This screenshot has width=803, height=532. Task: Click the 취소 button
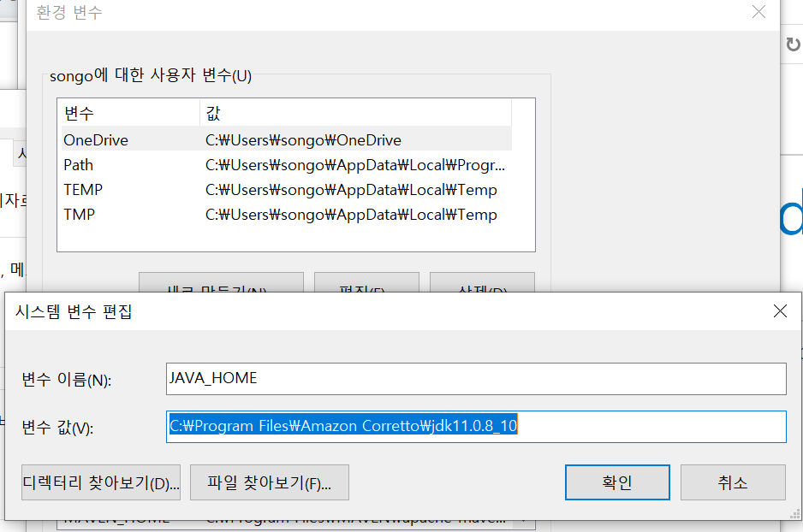(x=733, y=482)
